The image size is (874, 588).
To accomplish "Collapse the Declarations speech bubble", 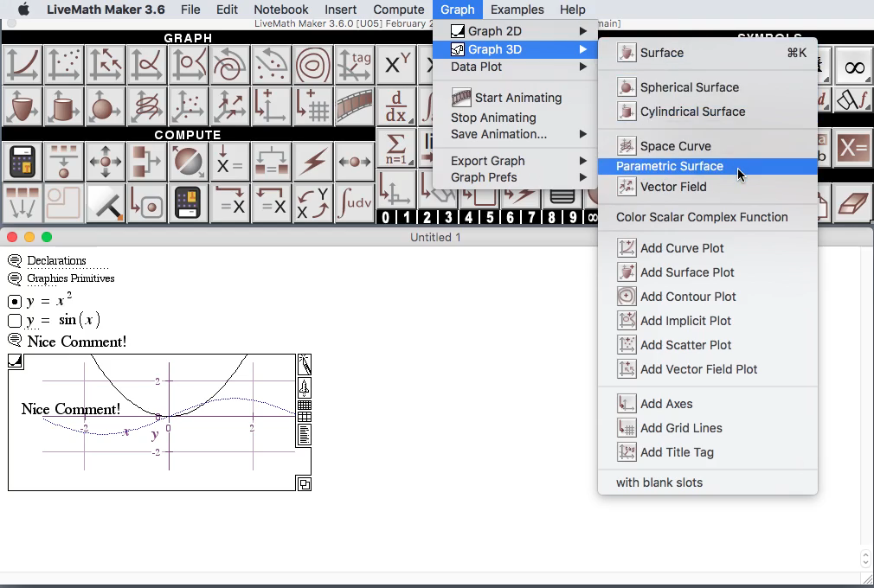I will 16,259.
